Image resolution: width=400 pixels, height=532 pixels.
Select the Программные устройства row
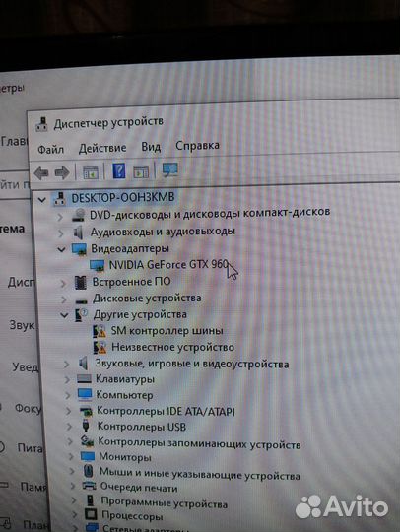165,502
